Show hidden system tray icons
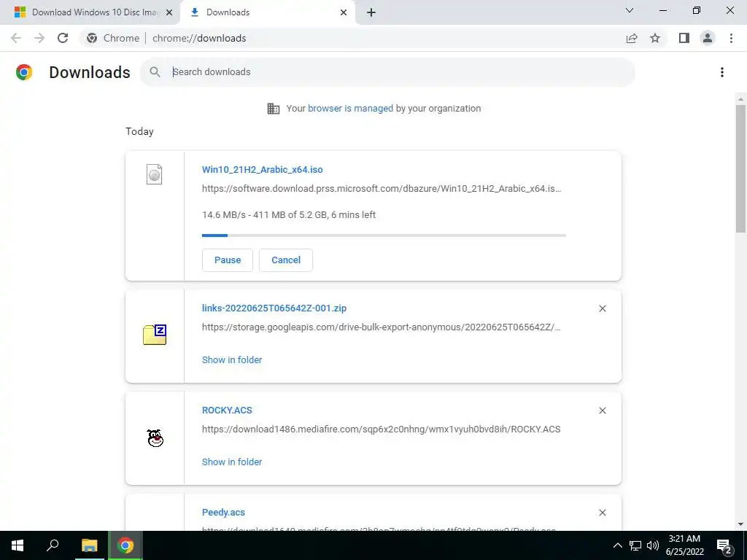 point(617,545)
